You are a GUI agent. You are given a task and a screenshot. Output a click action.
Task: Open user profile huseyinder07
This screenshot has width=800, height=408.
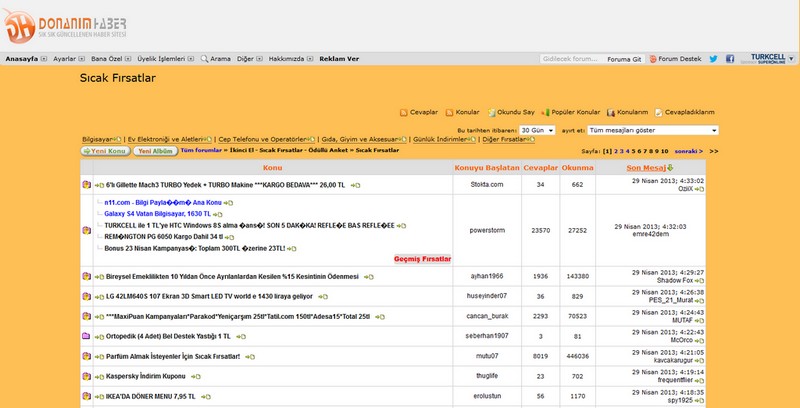487,296
